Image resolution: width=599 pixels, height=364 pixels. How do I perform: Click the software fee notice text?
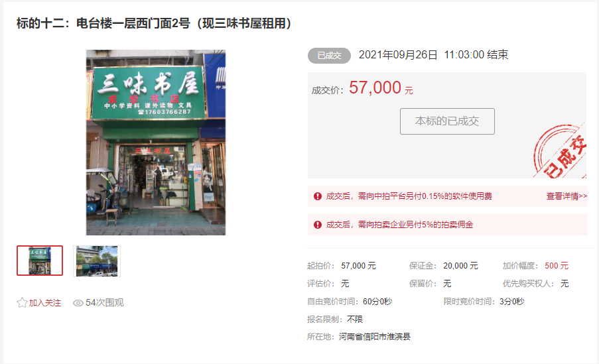[409, 196]
